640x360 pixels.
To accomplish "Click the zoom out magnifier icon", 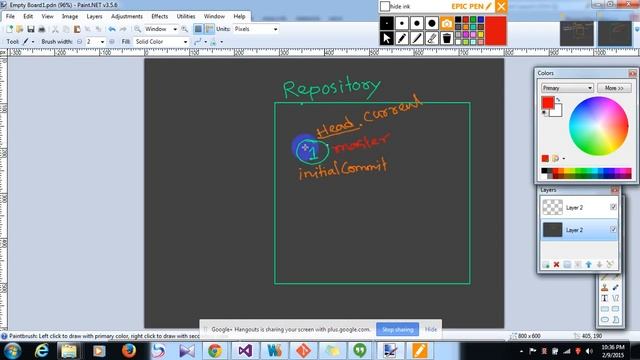I will (x=138, y=29).
